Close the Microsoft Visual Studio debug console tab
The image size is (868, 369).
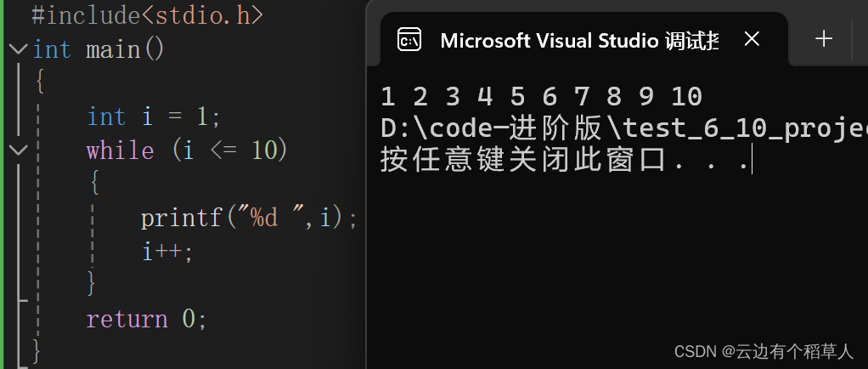click(752, 39)
